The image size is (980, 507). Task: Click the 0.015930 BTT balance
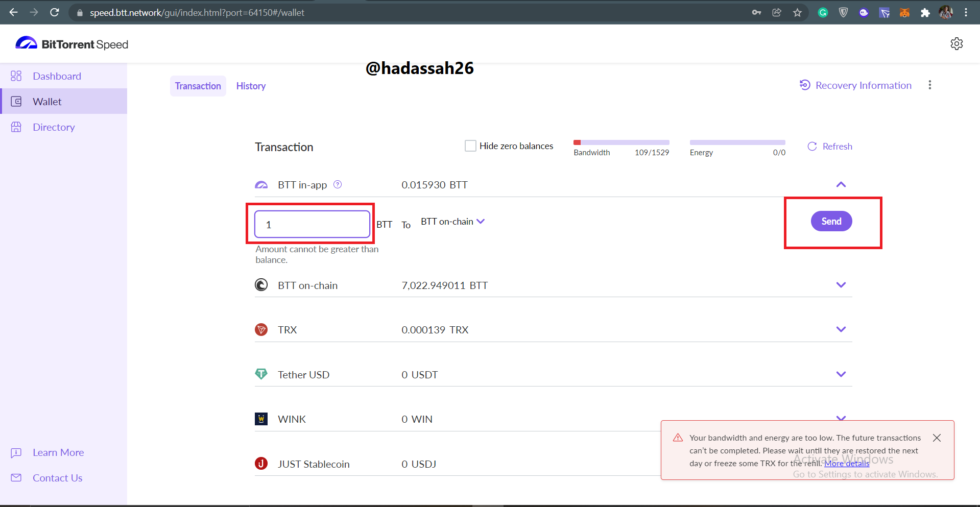pyautogui.click(x=434, y=185)
